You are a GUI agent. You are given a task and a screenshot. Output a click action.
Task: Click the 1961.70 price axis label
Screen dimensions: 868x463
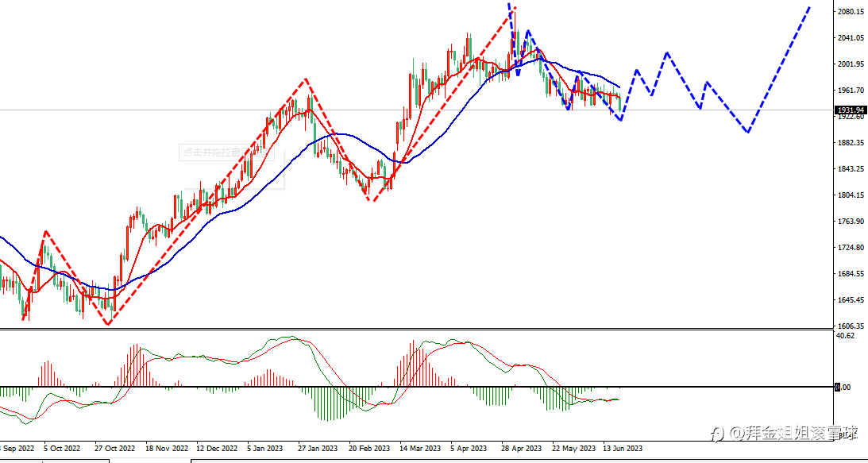851,91
